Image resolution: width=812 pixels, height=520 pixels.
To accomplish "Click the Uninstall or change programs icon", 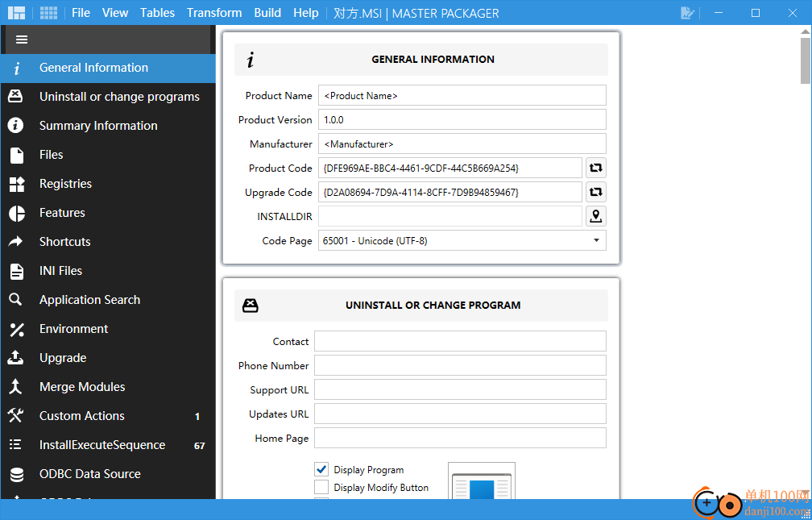I will click(15, 97).
